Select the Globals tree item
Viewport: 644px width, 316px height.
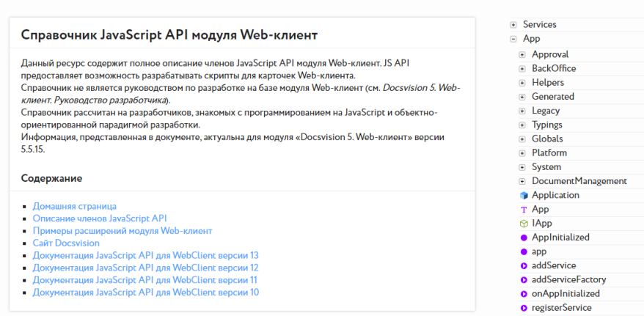(x=547, y=139)
